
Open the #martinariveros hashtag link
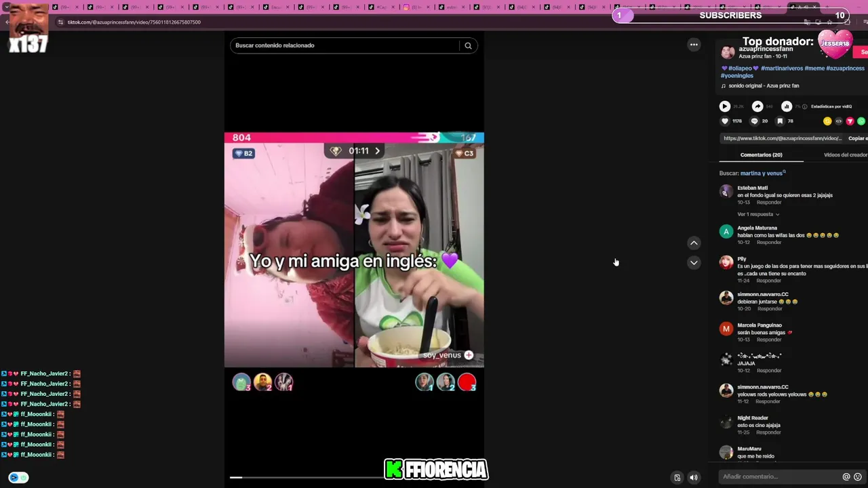coord(781,68)
